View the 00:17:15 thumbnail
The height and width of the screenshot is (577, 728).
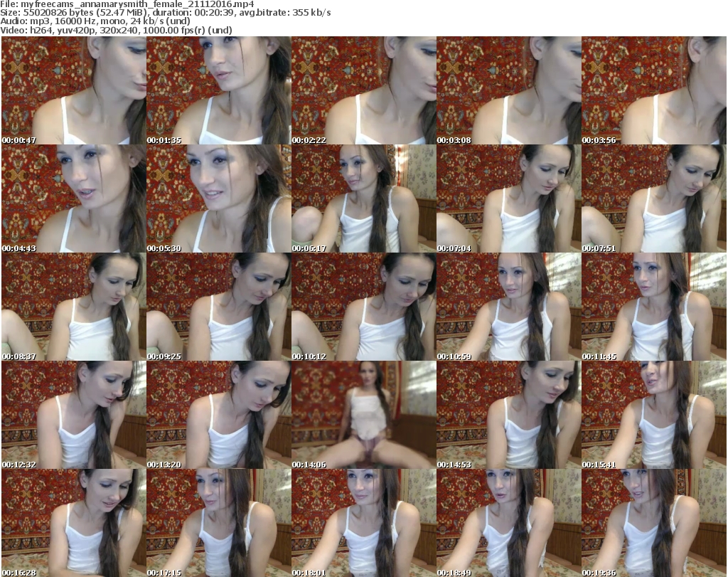[219, 523]
